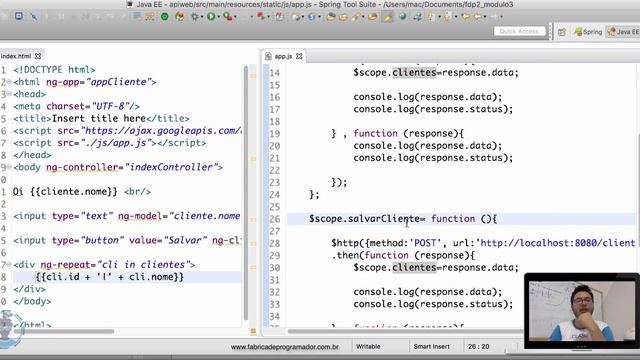Click the {{cli.id + '|' + cli.nome}} line
640x360 pixels.
(x=109, y=277)
